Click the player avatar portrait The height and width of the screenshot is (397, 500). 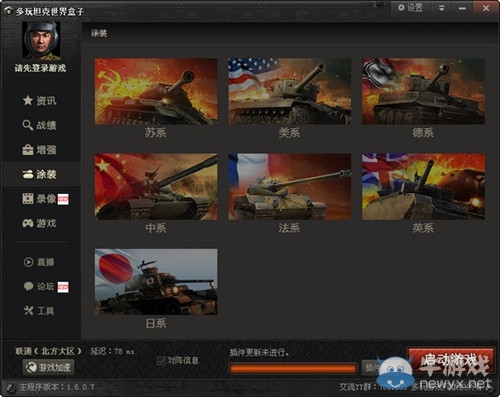pyautogui.click(x=41, y=40)
